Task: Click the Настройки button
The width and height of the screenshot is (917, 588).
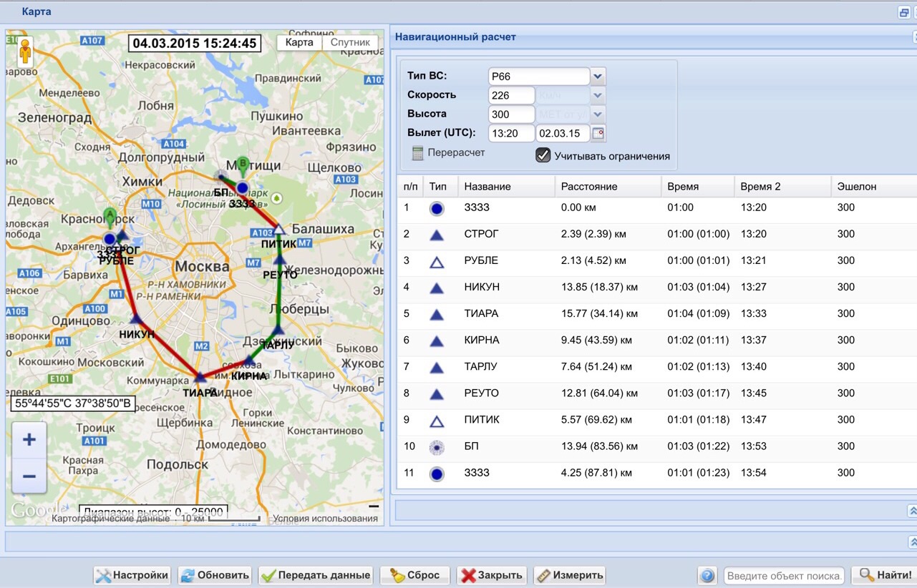Action: tap(132, 575)
